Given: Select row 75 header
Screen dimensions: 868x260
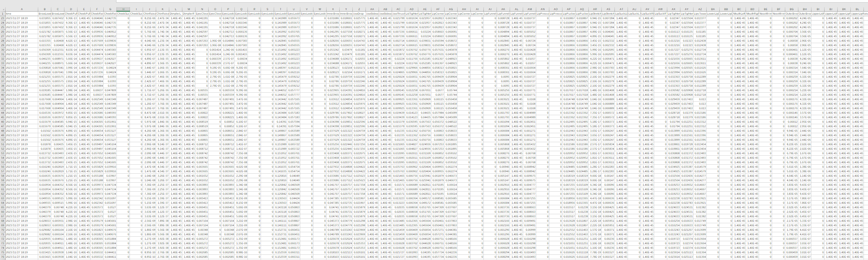Looking at the screenshot, I should (3, 252).
